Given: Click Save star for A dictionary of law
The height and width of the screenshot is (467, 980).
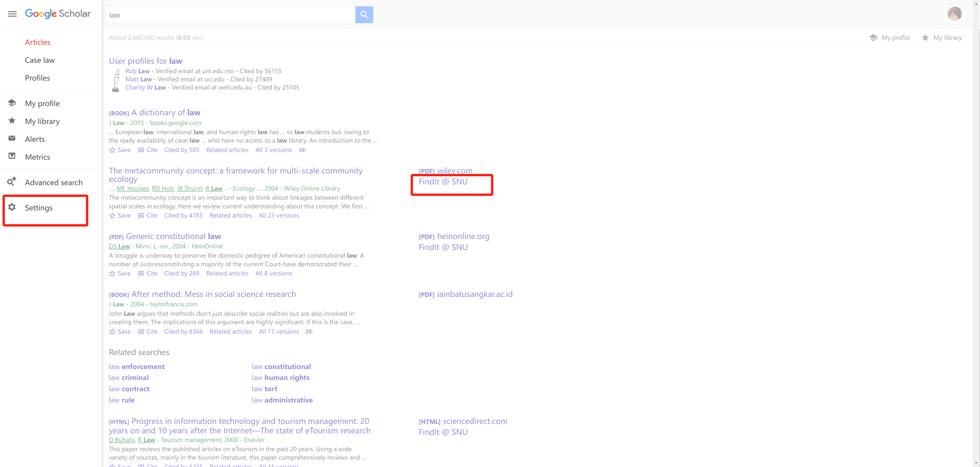Looking at the screenshot, I should coord(112,150).
